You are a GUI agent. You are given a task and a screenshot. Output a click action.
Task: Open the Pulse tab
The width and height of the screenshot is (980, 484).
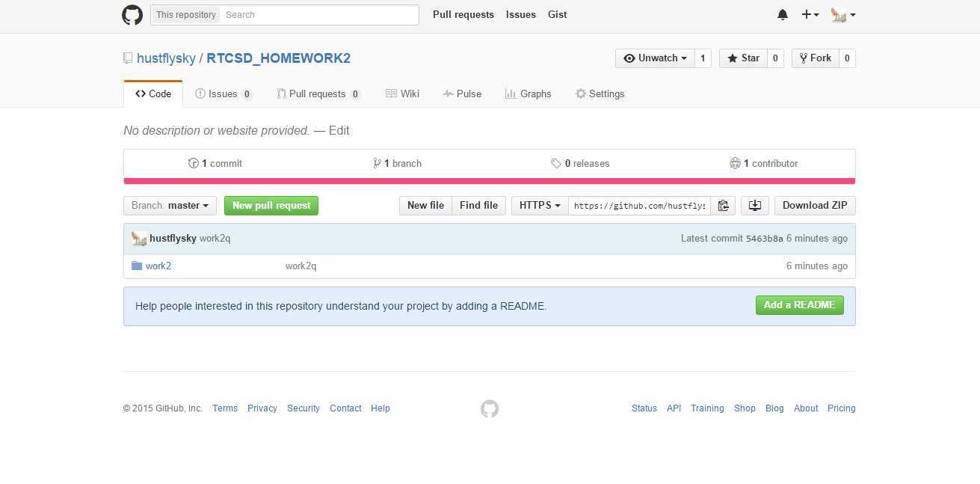(x=462, y=94)
